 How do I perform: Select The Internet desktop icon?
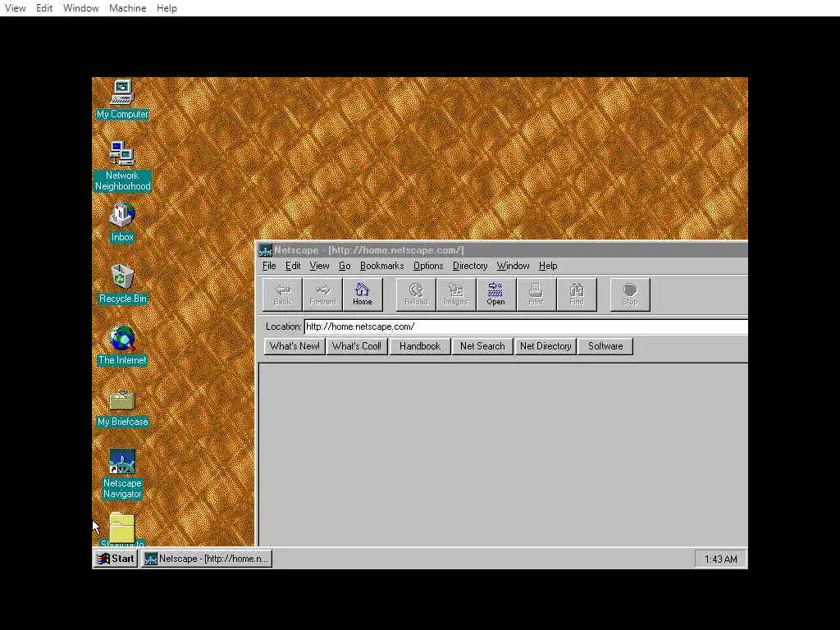pyautogui.click(x=122, y=345)
